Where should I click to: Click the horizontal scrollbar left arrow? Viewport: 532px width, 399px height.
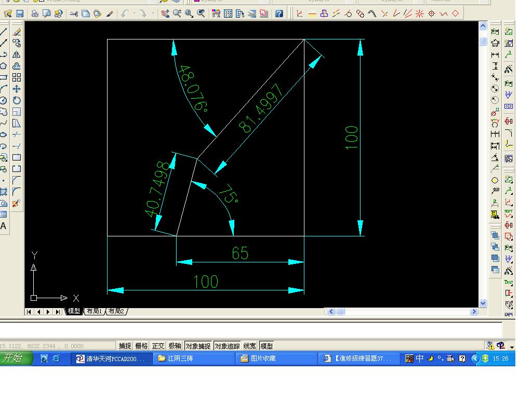click(x=331, y=312)
